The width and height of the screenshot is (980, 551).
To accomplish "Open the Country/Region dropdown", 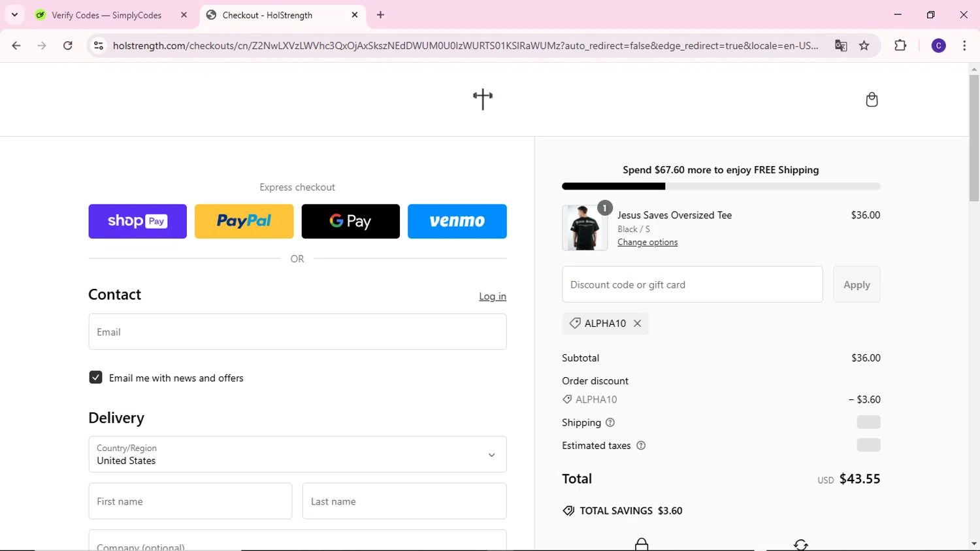I will pyautogui.click(x=297, y=454).
